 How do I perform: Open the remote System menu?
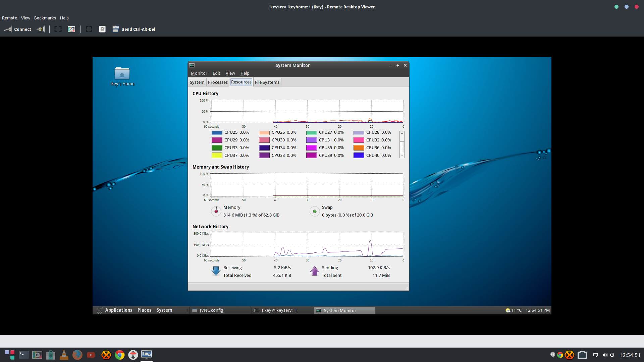click(164, 310)
